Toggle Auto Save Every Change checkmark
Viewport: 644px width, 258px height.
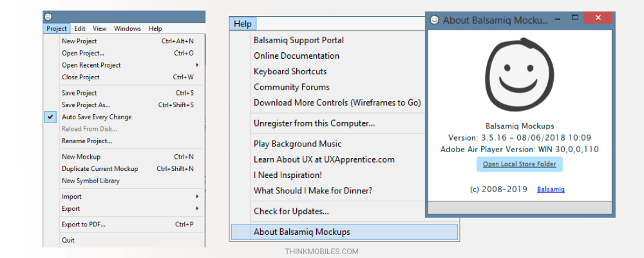coord(50,117)
